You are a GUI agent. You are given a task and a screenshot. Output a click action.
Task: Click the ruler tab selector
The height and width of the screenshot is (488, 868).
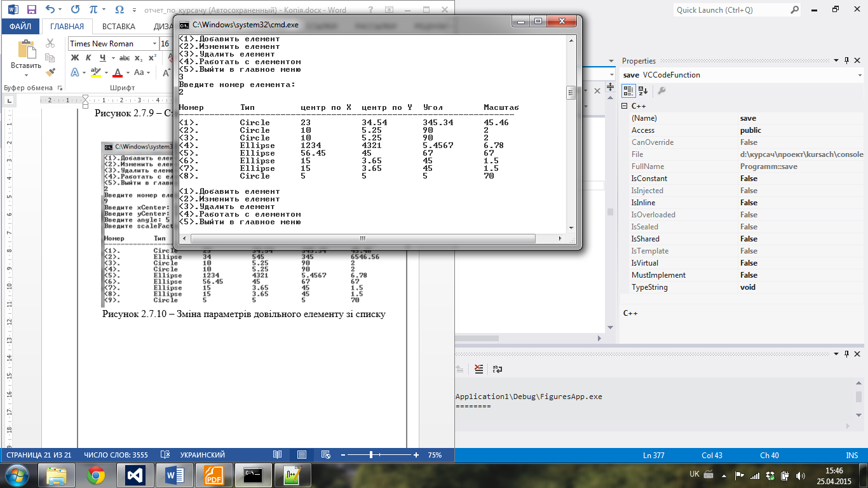(9, 100)
